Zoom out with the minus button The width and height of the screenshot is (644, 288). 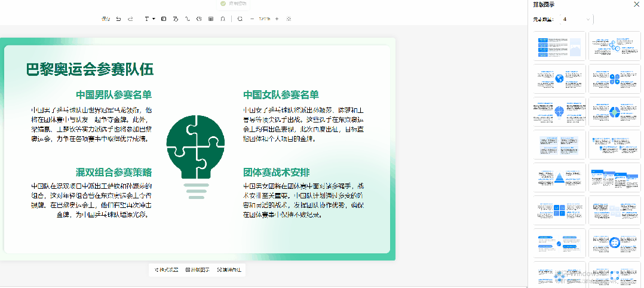(x=252, y=19)
